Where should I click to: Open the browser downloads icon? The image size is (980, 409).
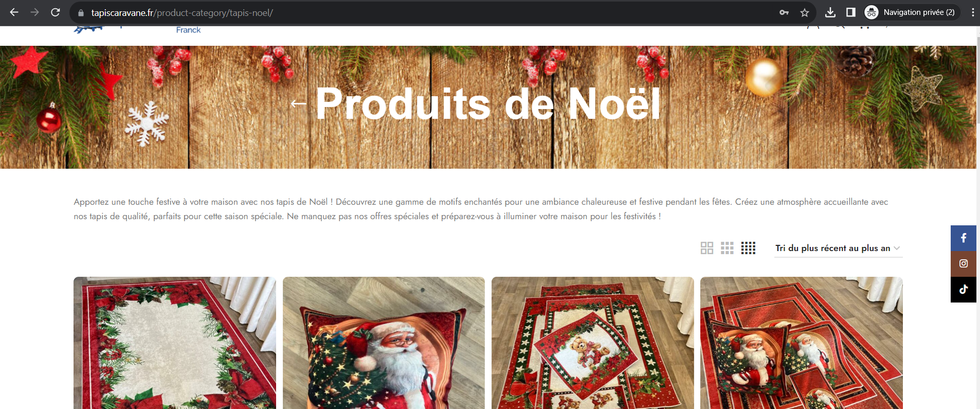click(830, 12)
